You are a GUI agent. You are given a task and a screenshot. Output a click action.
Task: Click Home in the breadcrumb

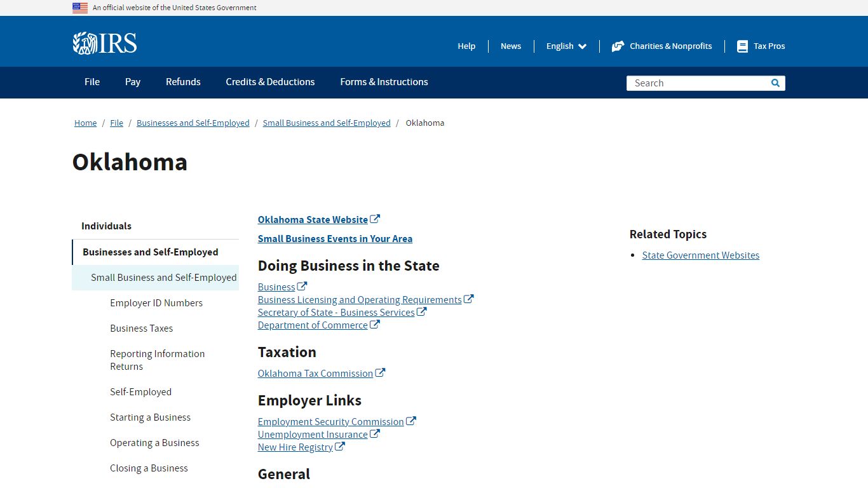(x=85, y=123)
